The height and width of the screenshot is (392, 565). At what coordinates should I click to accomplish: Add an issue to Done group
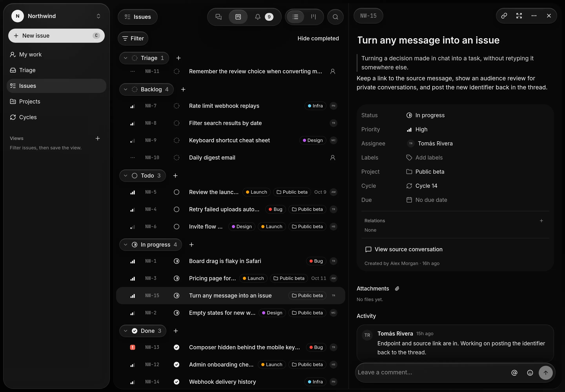click(x=176, y=331)
